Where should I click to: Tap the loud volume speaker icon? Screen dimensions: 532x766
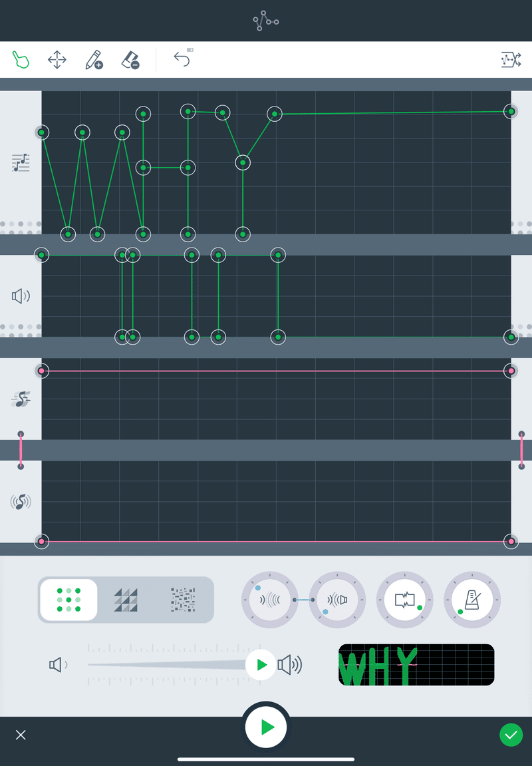(x=290, y=664)
